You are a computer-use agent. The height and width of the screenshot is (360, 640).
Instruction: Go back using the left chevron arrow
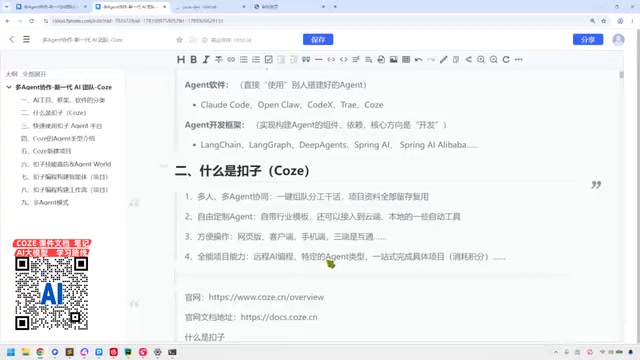coord(11,39)
